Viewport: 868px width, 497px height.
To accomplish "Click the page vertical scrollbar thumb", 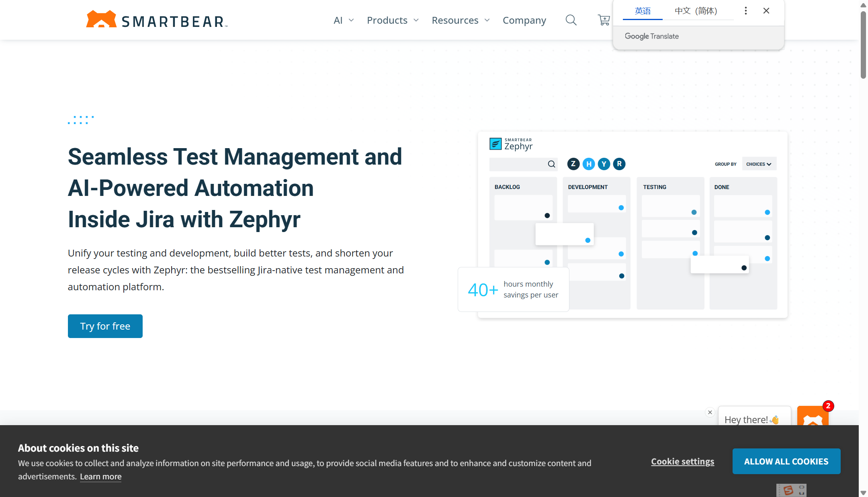I will [863, 44].
